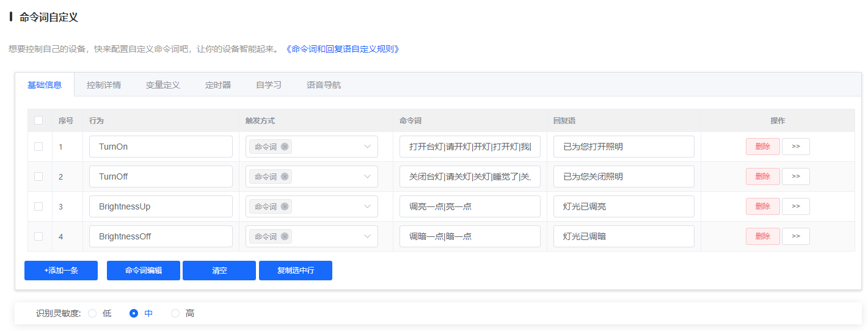Viewport: 868px width, 331px height.
Task: Click the TurnOff behavior input field
Action: [161, 176]
